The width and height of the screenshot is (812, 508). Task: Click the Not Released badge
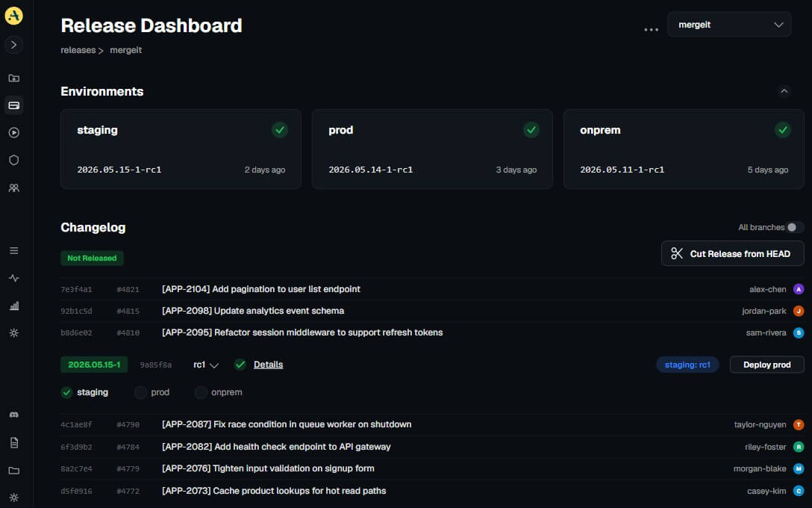click(x=93, y=258)
